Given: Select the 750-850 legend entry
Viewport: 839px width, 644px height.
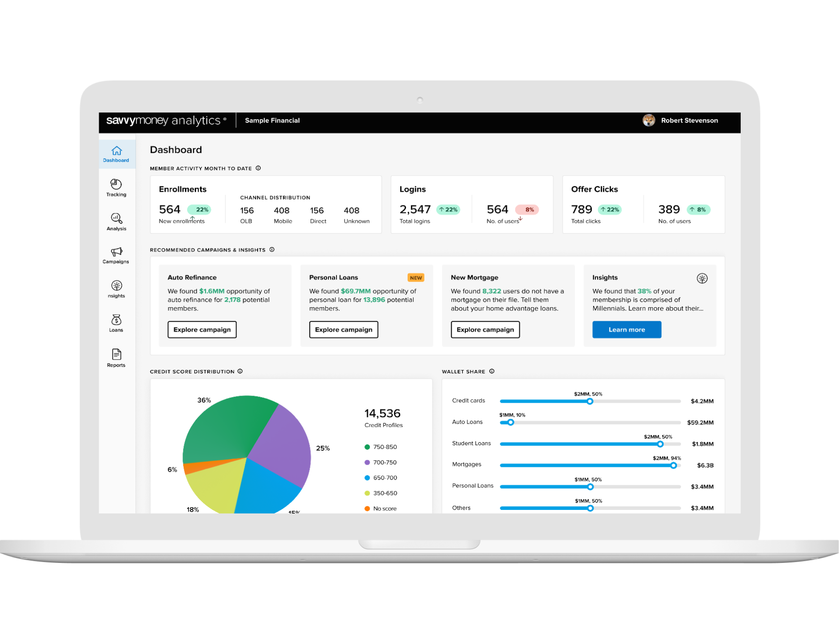Looking at the screenshot, I should pos(381,447).
